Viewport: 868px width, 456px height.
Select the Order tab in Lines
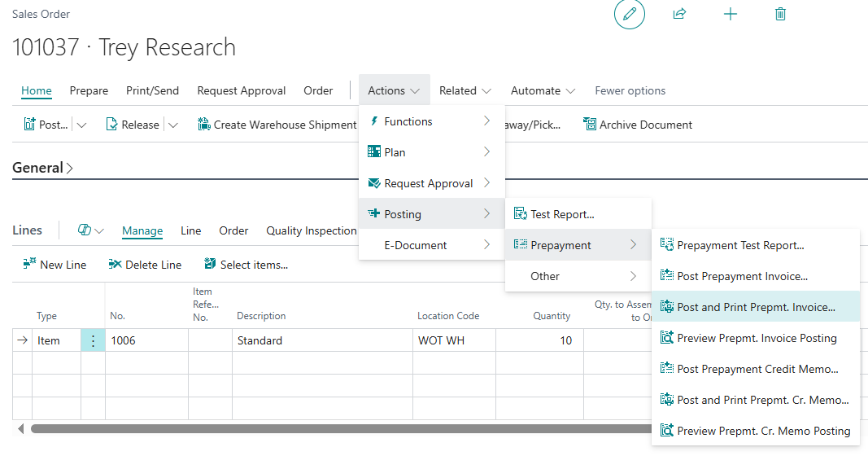(x=233, y=230)
